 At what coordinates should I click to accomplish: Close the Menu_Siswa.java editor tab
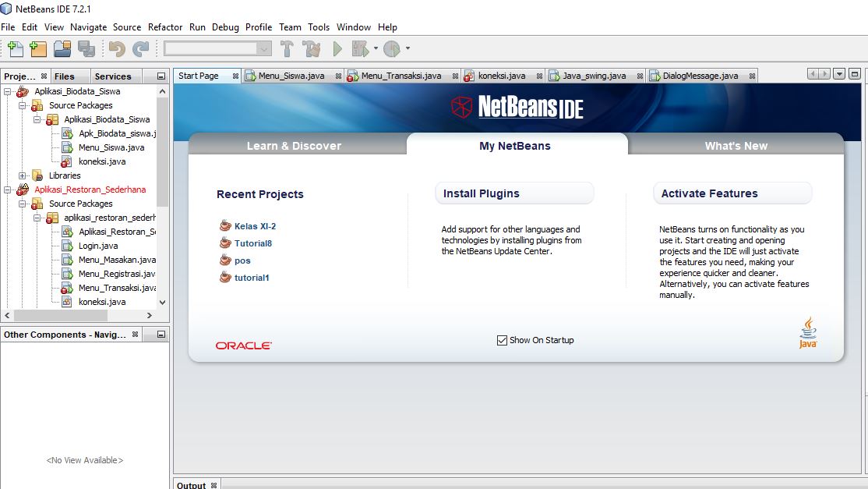pyautogui.click(x=338, y=76)
